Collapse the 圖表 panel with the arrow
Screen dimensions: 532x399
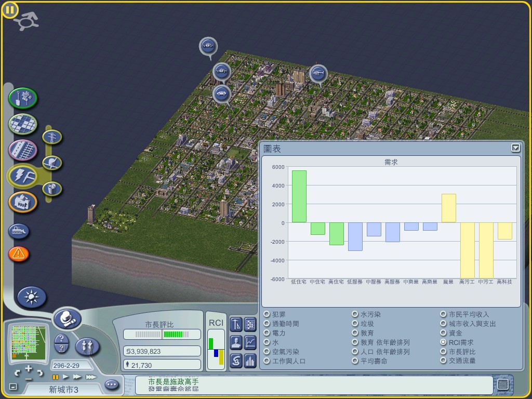coord(515,148)
